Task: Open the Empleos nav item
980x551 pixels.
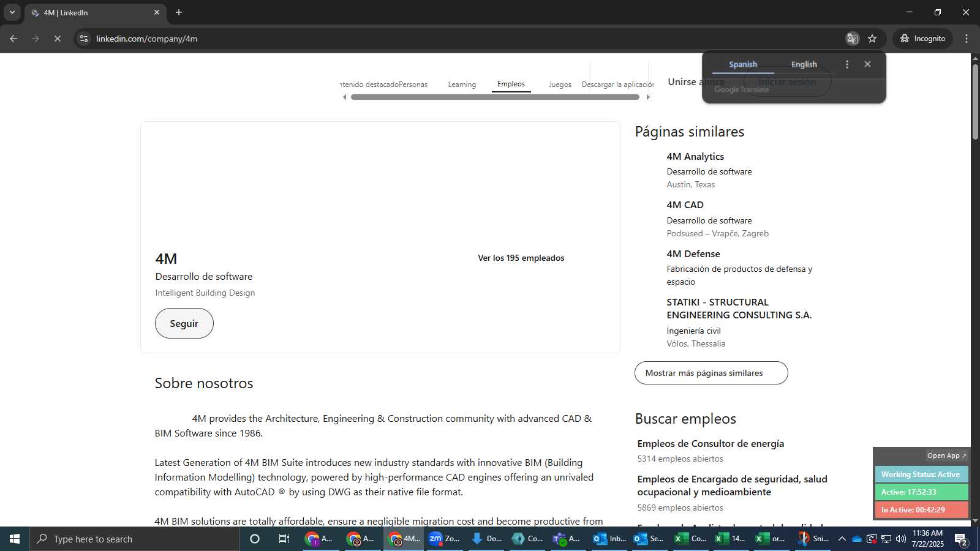Action: pos(511,84)
